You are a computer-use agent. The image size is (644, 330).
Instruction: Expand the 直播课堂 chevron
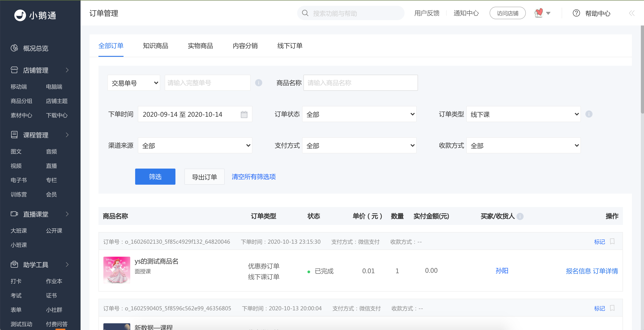[67, 214]
